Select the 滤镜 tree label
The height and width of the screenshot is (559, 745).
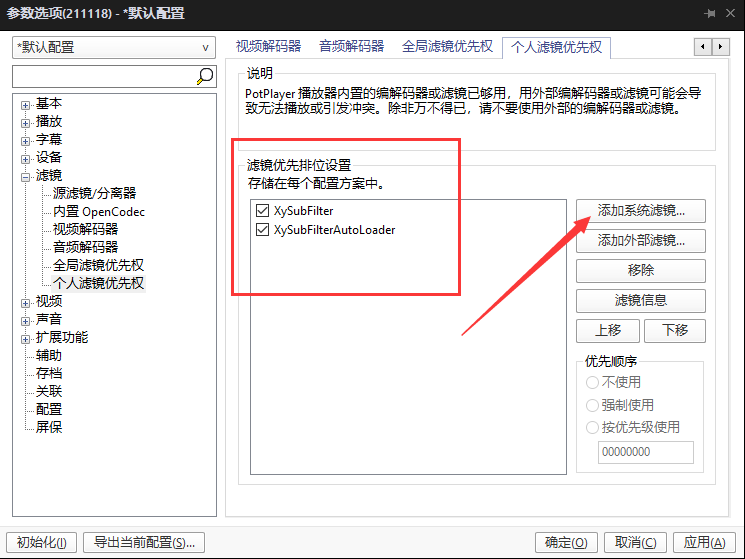49,176
